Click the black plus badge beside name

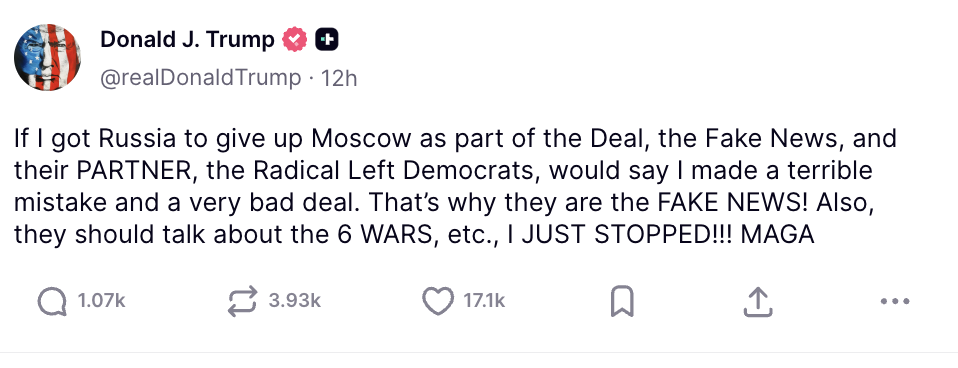(326, 40)
